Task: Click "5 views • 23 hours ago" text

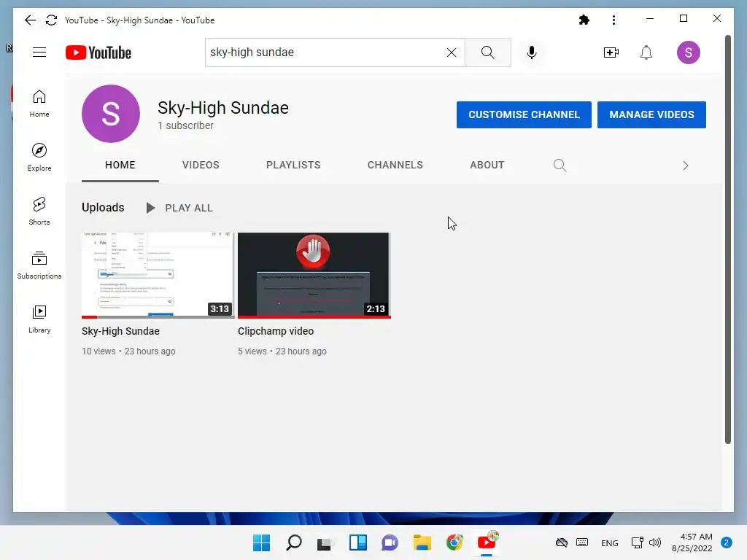Action: (282, 351)
